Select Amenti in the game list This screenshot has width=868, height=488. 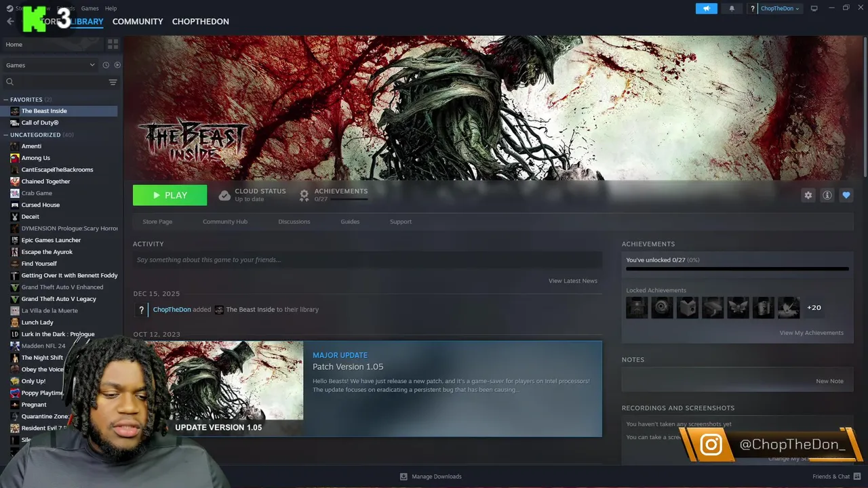pyautogui.click(x=31, y=146)
